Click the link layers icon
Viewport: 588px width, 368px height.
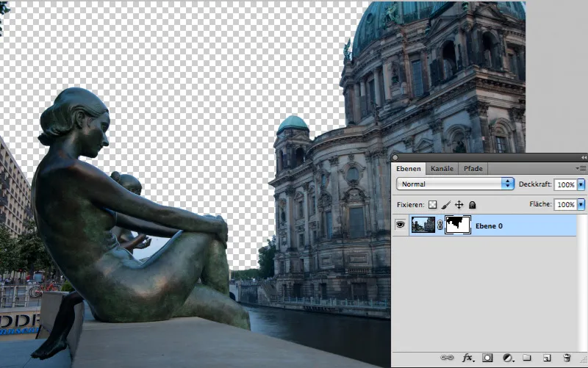click(x=447, y=358)
